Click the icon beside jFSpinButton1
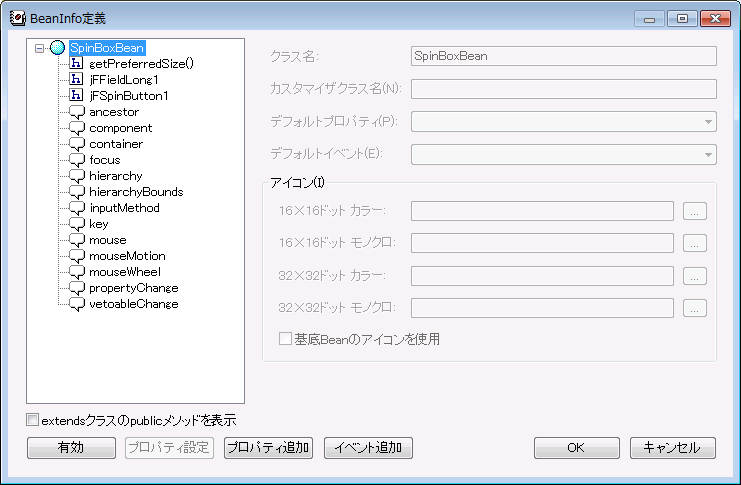Viewport: 741px width, 485px height. pyautogui.click(x=76, y=95)
